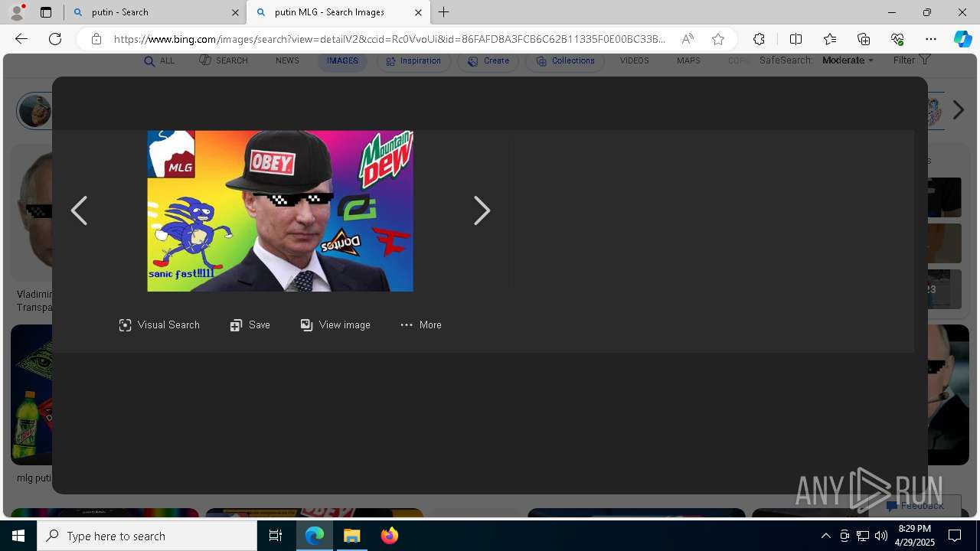The image size is (980, 551).
Task: Switch to VIDEOS results tab
Action: (x=634, y=60)
